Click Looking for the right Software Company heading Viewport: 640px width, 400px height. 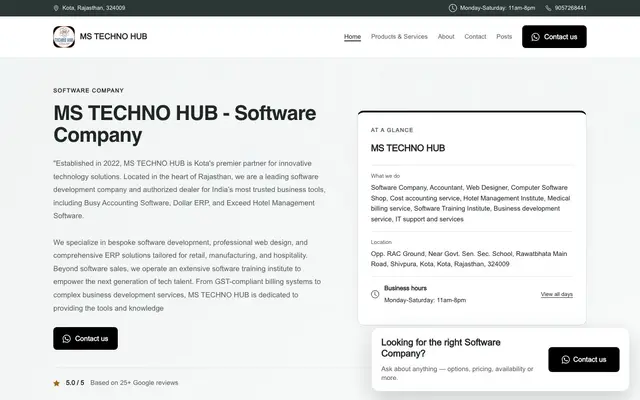tap(441, 348)
